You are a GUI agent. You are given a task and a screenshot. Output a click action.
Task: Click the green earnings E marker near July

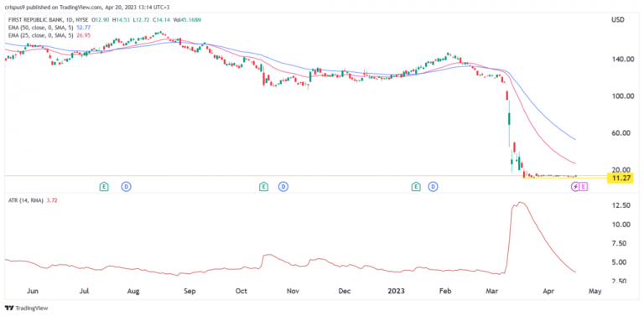[x=104, y=187]
